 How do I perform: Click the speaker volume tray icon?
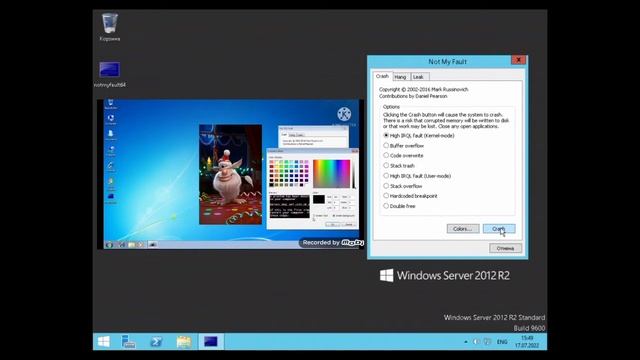coord(476,342)
